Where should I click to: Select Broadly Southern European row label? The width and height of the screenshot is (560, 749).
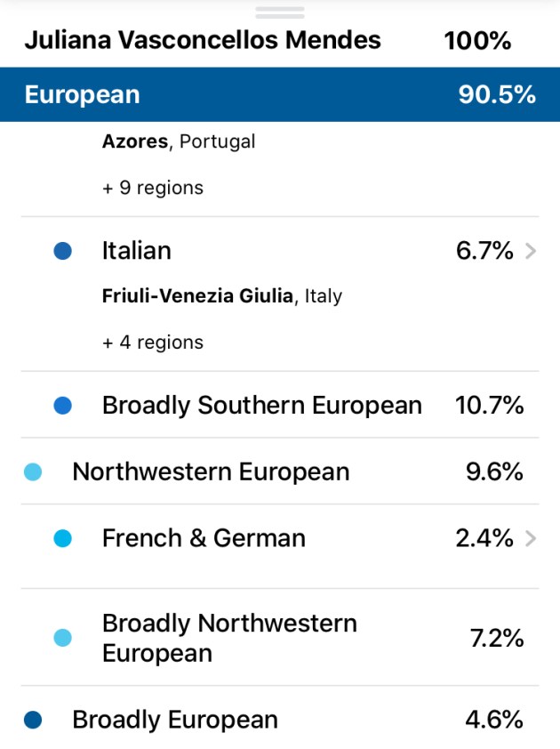pyautogui.click(x=261, y=406)
